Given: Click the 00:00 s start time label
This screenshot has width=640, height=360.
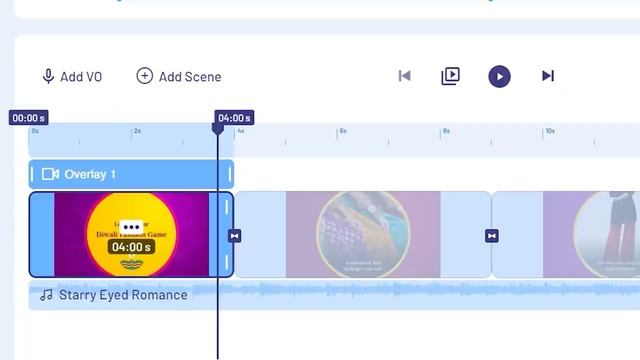Looking at the screenshot, I should 29,118.
